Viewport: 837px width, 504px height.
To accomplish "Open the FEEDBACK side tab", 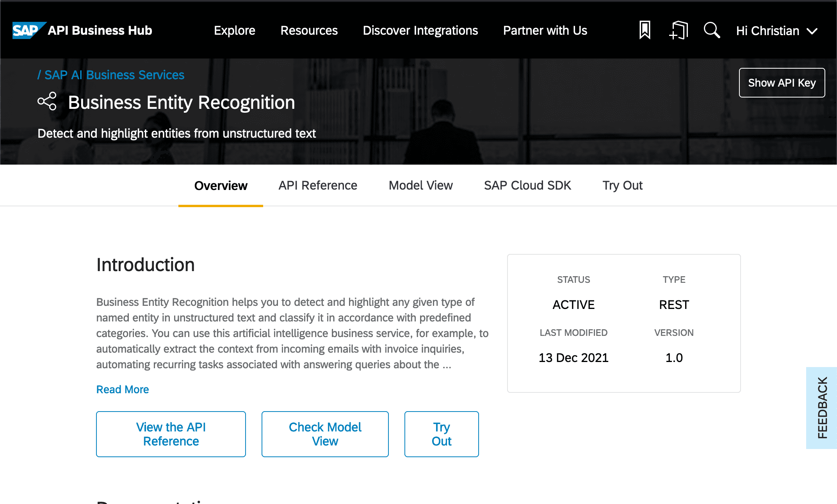I will point(822,408).
